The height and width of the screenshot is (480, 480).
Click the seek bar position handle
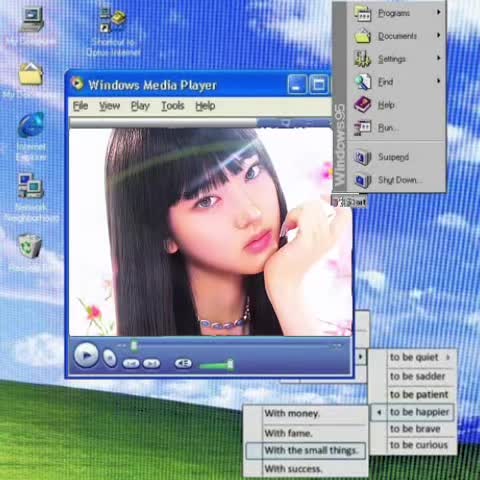click(x=134, y=346)
